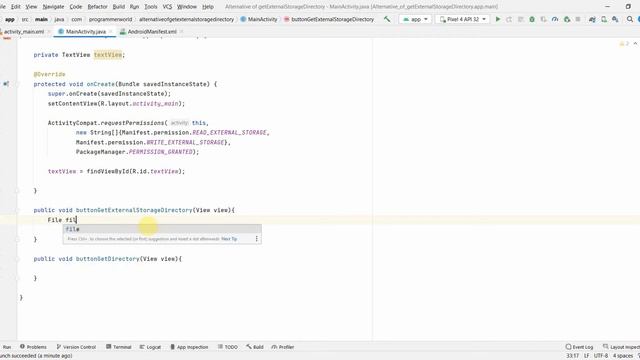Open the Device Manager icon in toolbar
The image size is (640, 360).
(x=604, y=19)
